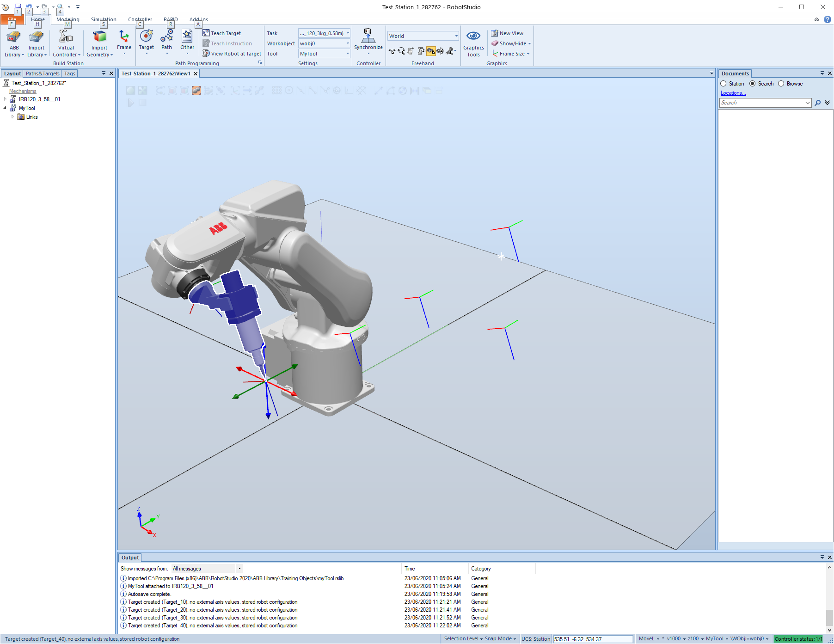Open the Show/Hide graphics menu
834x644 pixels.
[511, 43]
